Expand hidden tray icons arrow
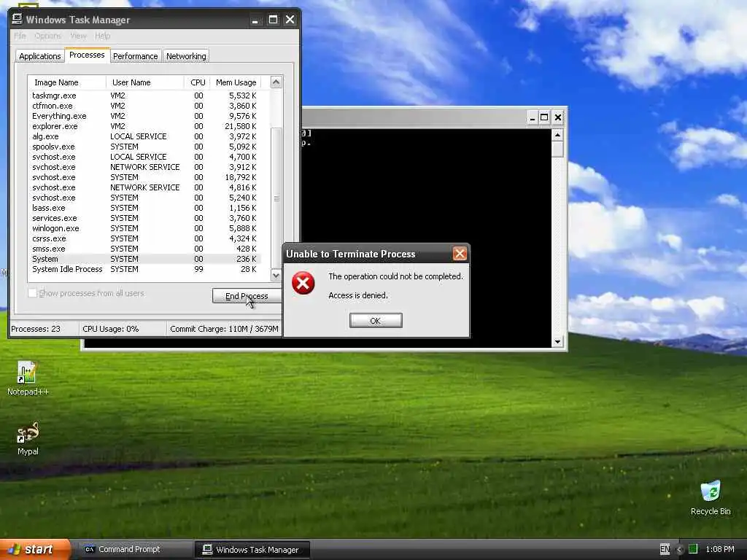Screen dimensions: 747x560 [x=679, y=549]
